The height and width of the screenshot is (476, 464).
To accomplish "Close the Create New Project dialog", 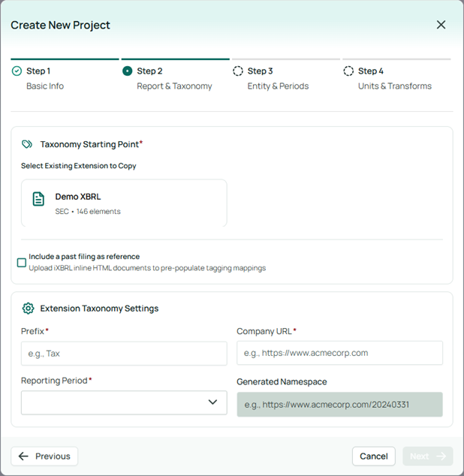I will click(x=441, y=25).
